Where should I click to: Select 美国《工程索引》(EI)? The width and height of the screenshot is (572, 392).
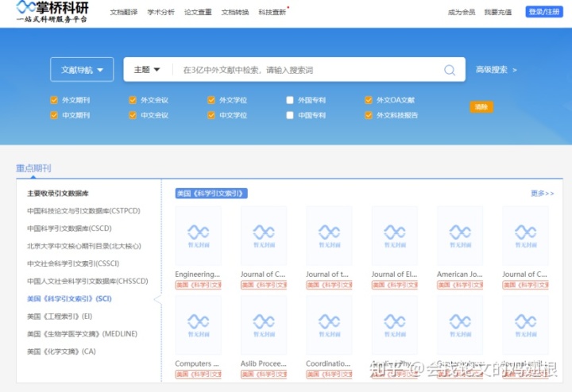click(x=60, y=317)
